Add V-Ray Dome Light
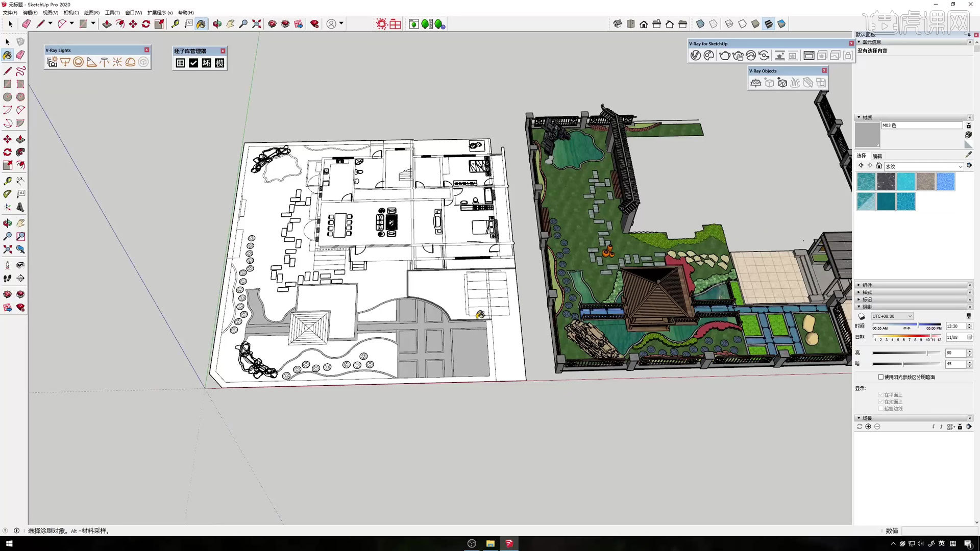This screenshot has height=551, width=980. (131, 62)
